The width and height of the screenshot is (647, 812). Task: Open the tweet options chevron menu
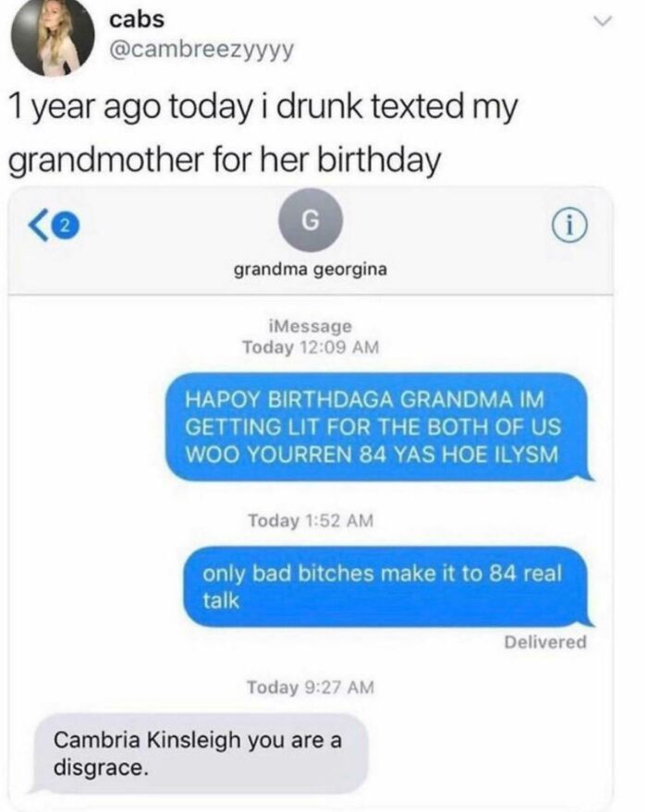pyautogui.click(x=603, y=21)
